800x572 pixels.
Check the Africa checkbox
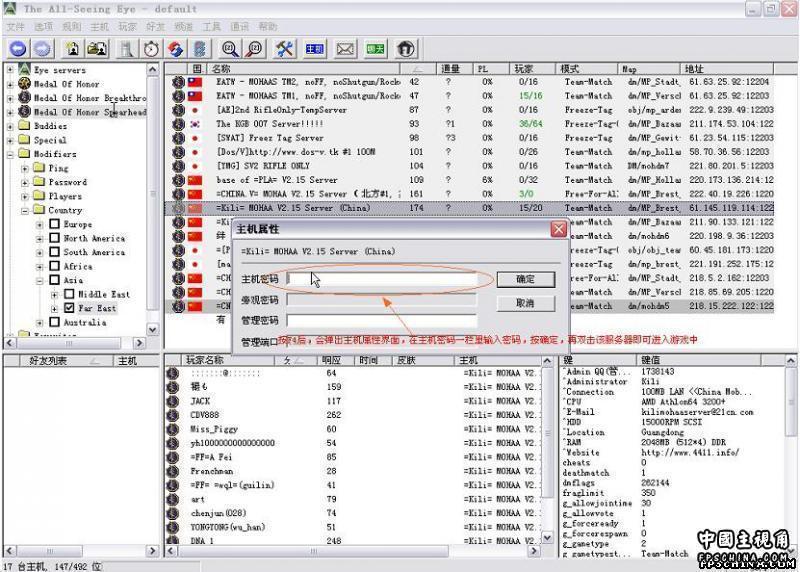click(55, 266)
